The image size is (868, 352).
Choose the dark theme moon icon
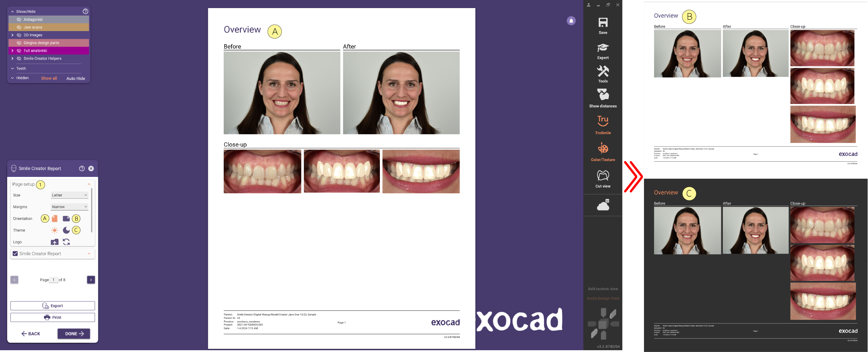click(66, 230)
